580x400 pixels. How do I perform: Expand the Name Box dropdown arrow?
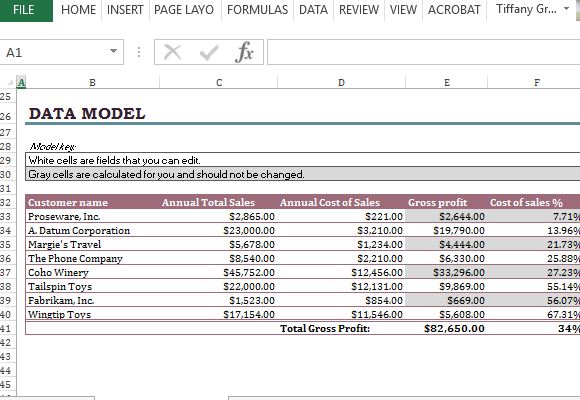[x=114, y=51]
